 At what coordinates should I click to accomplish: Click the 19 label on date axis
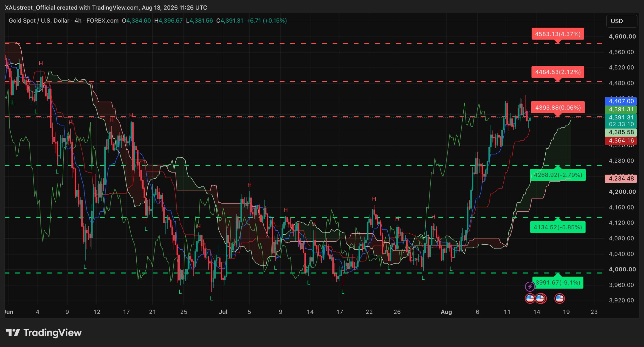coord(566,312)
